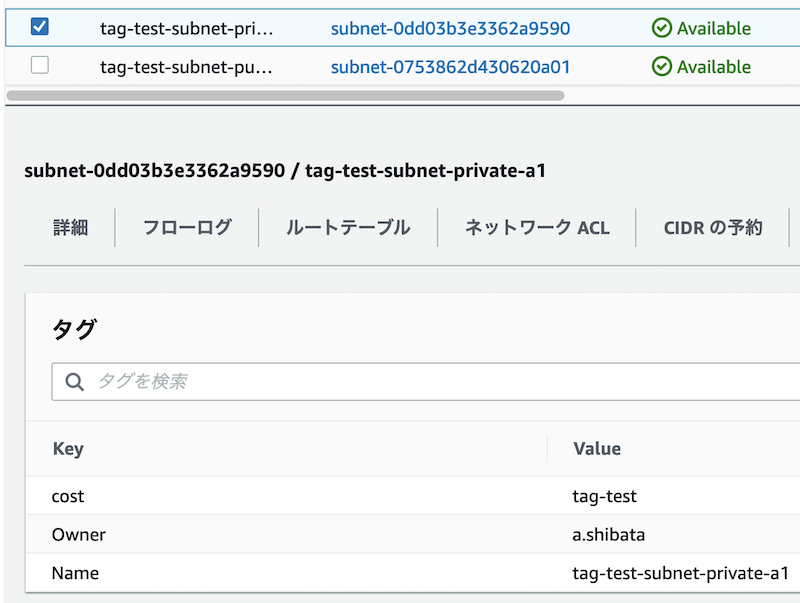Screen dimensions: 800x603
Task: Click the subnet detail heading title
Action: 285,170
